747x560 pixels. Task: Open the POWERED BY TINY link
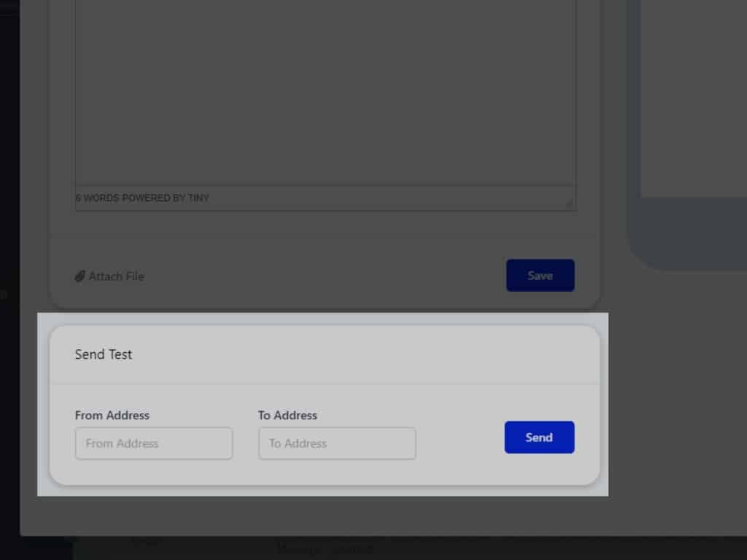[x=166, y=198]
